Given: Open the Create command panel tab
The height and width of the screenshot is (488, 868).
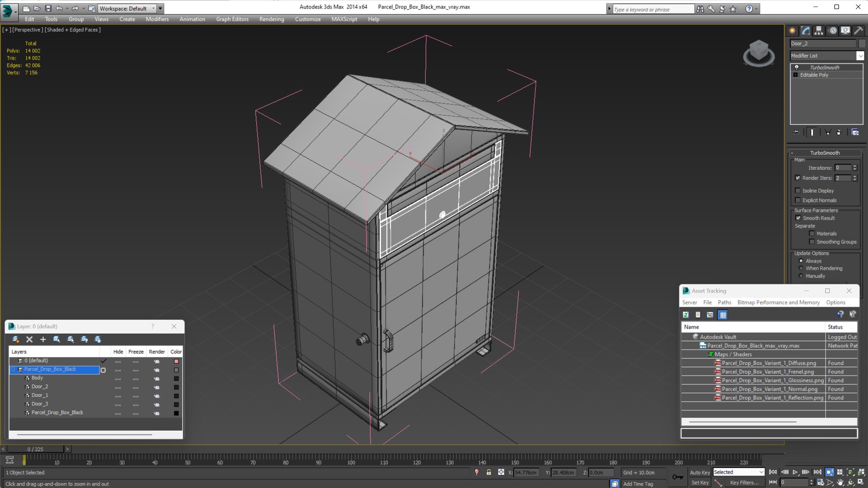Looking at the screenshot, I should [793, 31].
